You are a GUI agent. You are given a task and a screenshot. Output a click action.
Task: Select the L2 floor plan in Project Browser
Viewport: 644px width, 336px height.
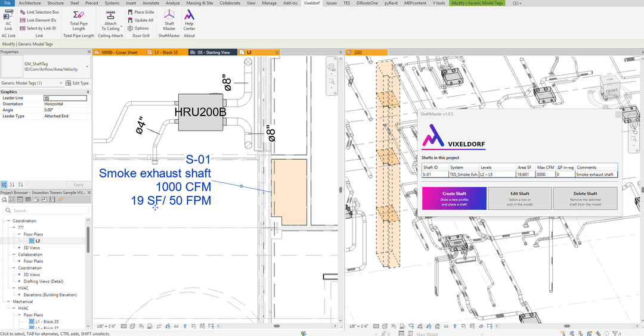tap(38, 241)
